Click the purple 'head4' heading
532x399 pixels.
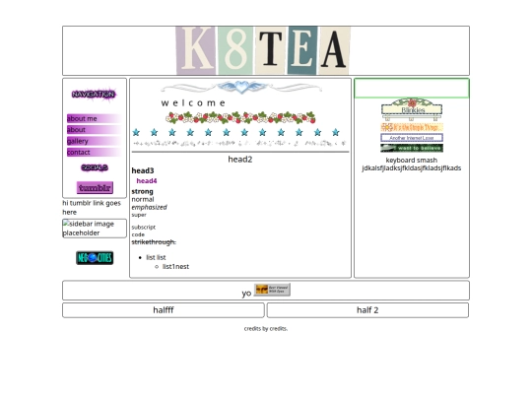pyautogui.click(x=147, y=181)
